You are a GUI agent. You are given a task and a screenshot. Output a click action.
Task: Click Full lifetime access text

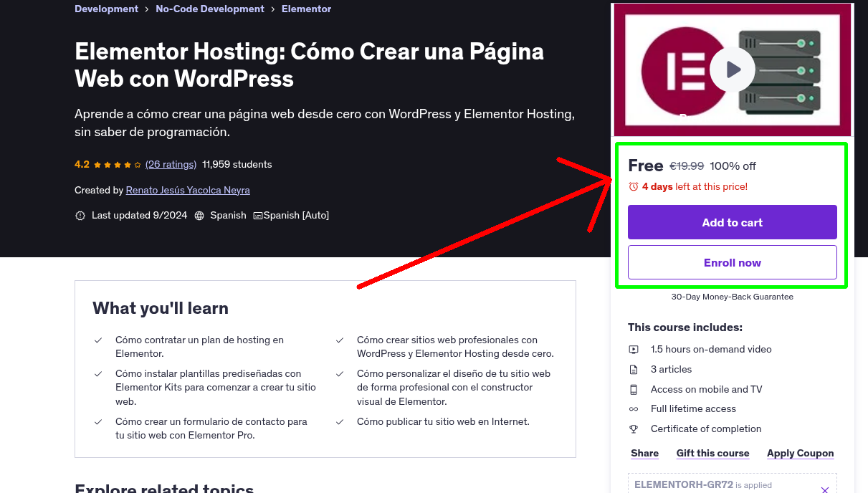click(x=693, y=408)
